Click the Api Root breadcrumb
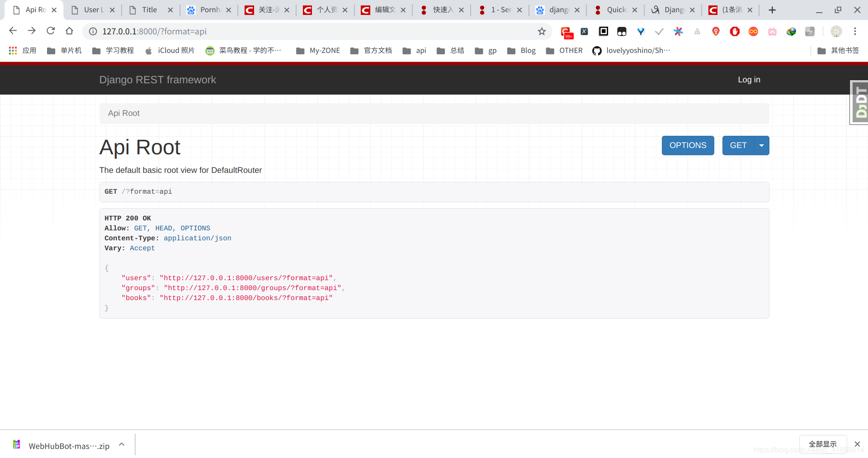The height and width of the screenshot is (458, 868). (x=124, y=113)
